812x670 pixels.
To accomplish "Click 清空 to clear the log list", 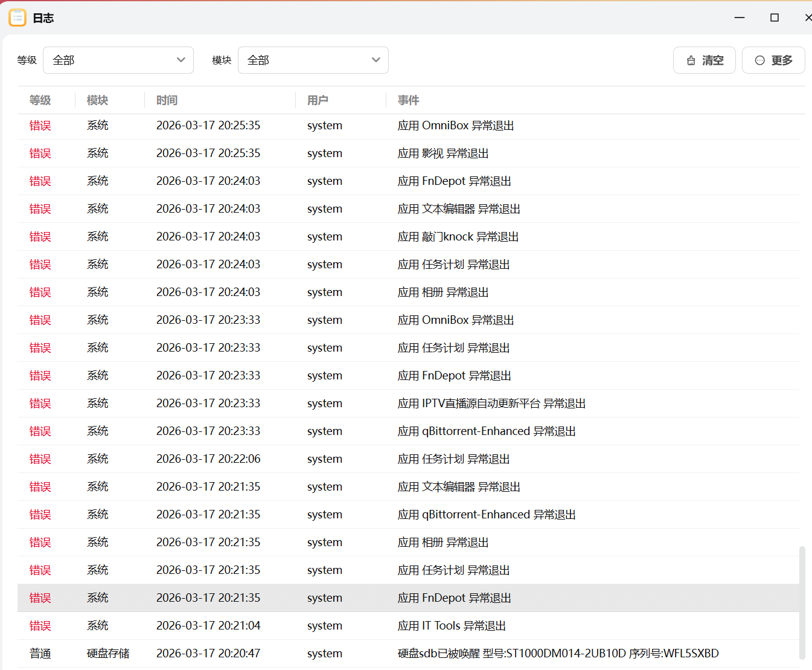I will [x=705, y=60].
